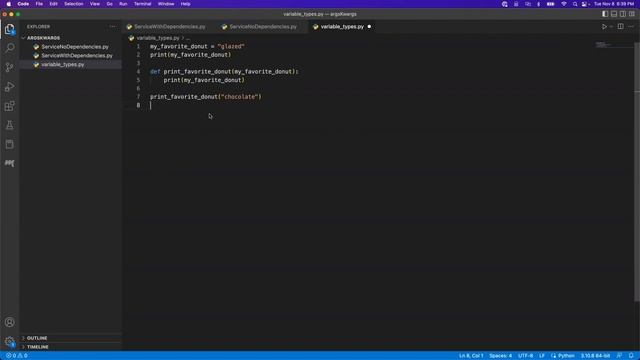Split the editor to the right

(620, 27)
